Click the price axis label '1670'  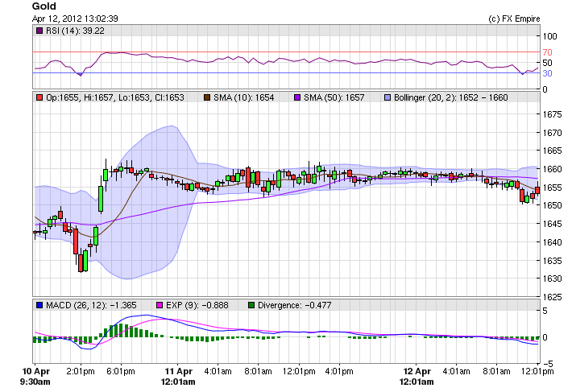552,133
